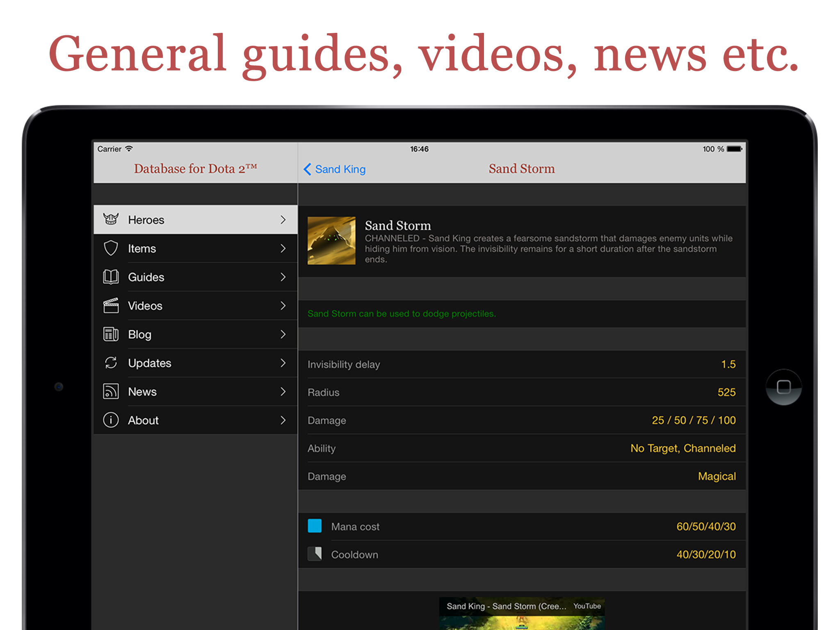Image resolution: width=840 pixels, height=630 pixels.
Task: Select the Invisibility delay row
Action: 522,364
